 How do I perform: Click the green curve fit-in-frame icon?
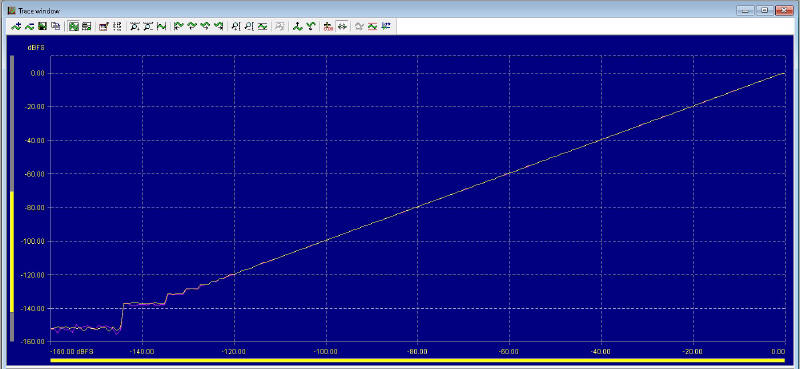pyautogui.click(x=162, y=27)
